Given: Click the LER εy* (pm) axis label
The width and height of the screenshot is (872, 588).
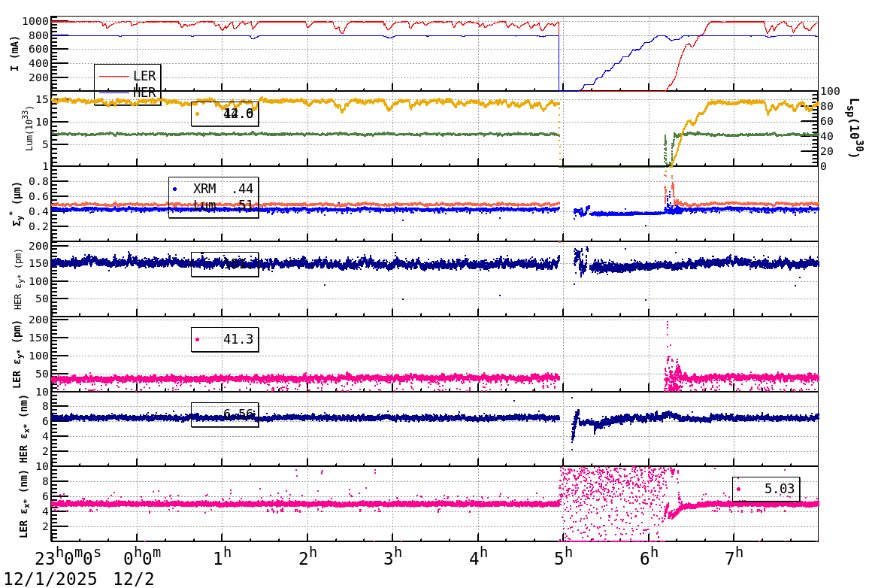Looking at the screenshot, I should [x=17, y=354].
